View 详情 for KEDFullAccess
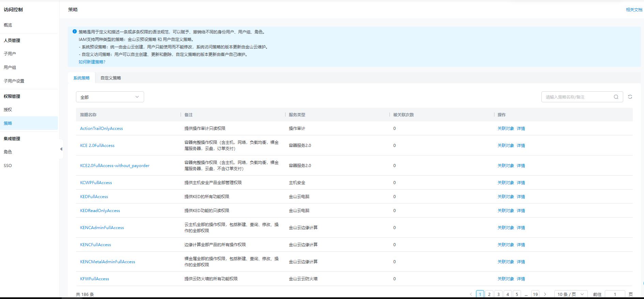The height and width of the screenshot is (299, 644). tap(521, 197)
